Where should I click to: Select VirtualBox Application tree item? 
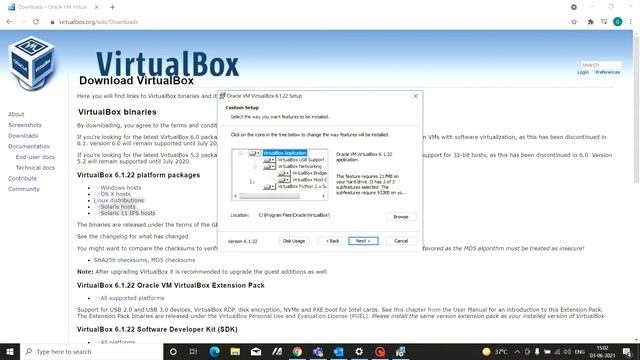coord(285,153)
